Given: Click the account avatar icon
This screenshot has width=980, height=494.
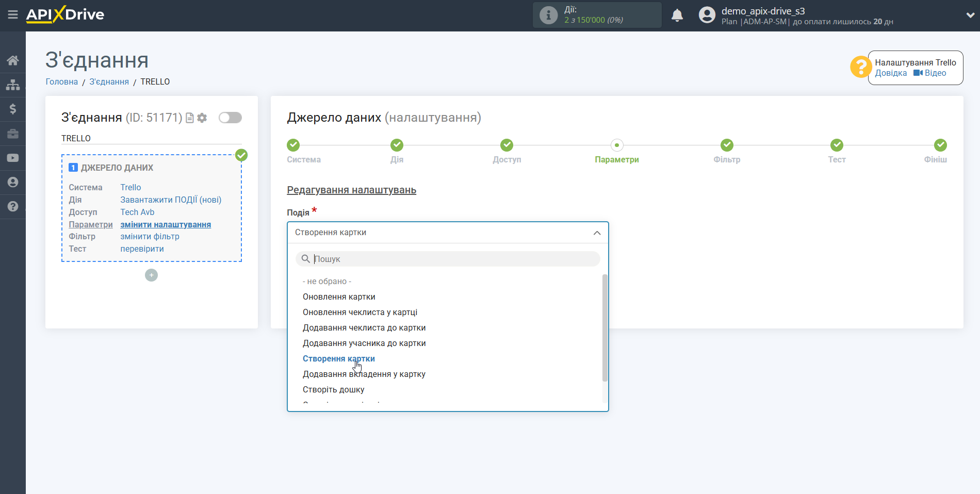Looking at the screenshot, I should 707,15.
